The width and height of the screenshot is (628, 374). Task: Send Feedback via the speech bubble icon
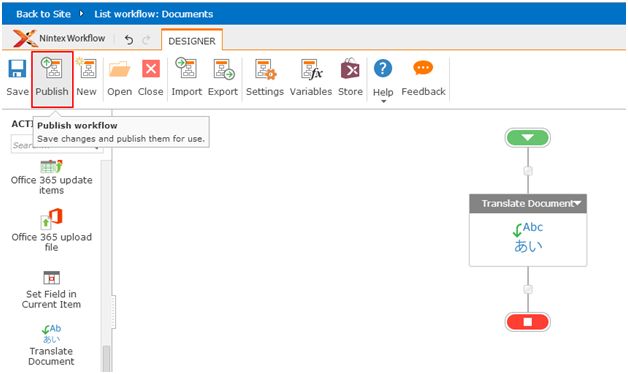pos(423,68)
